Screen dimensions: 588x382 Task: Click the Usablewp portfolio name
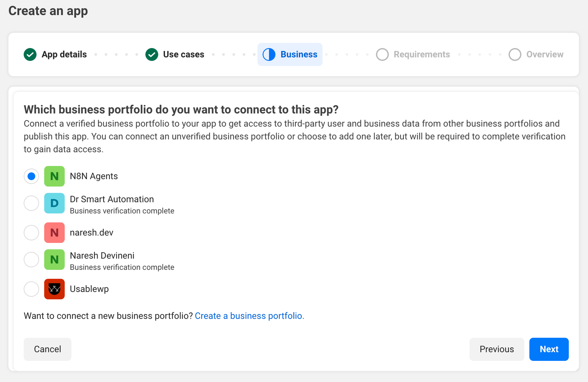click(x=89, y=289)
